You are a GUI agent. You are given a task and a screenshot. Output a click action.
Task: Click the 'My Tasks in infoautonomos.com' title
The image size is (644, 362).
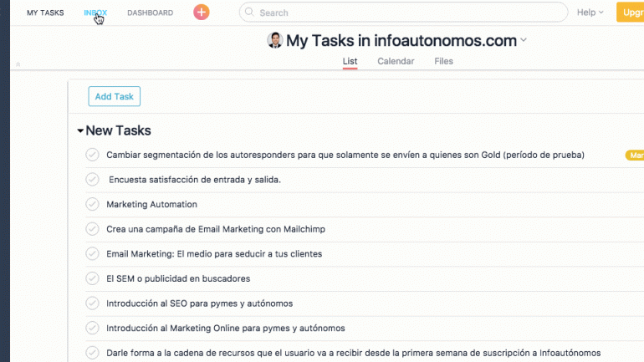(401, 41)
